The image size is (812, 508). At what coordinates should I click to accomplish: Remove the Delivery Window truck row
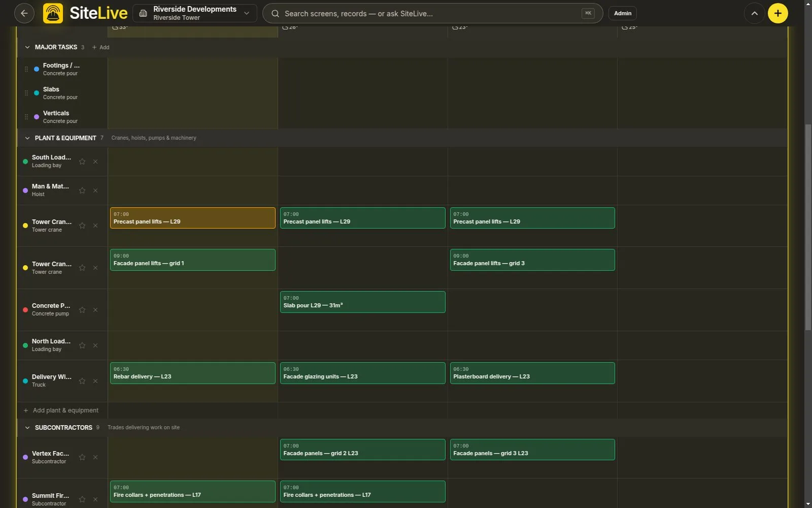pyautogui.click(x=95, y=381)
